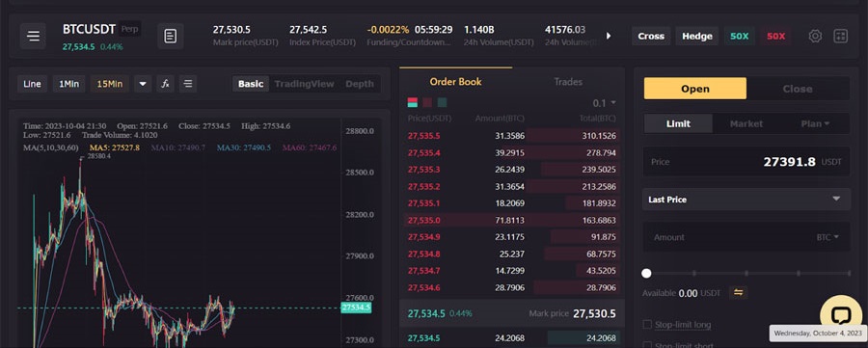Click the amount percentage slider handle

[646, 274]
